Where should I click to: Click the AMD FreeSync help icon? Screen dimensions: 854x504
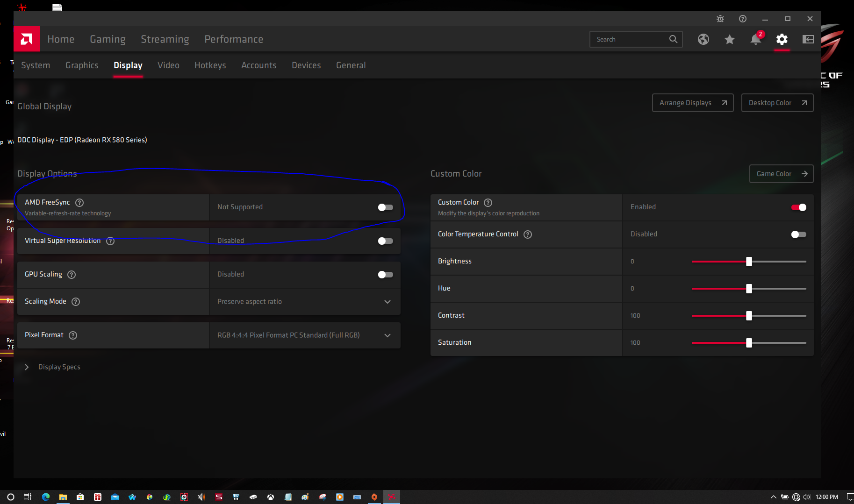point(79,202)
